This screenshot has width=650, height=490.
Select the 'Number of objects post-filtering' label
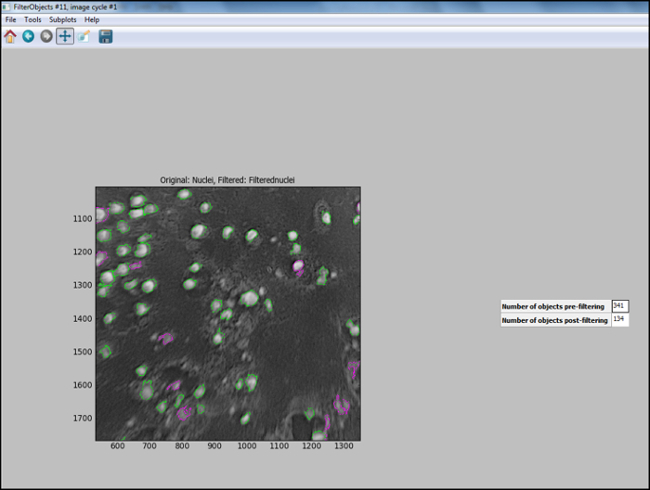pos(555,320)
